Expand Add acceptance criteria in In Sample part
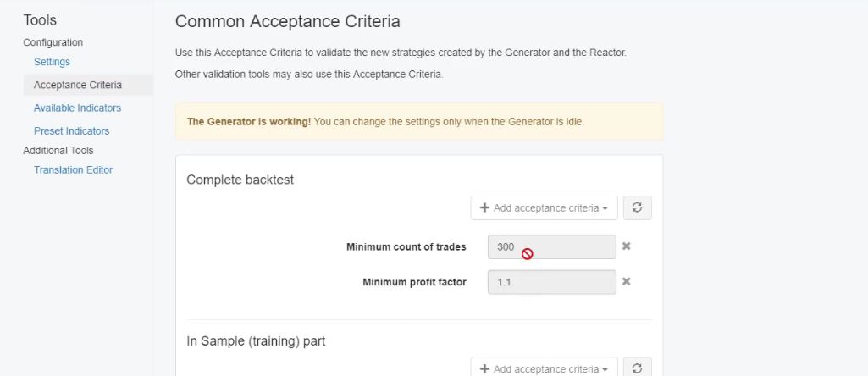 pyautogui.click(x=544, y=368)
